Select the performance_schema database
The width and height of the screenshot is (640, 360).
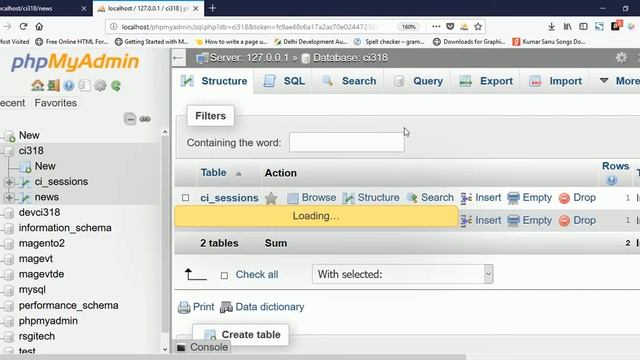69,305
